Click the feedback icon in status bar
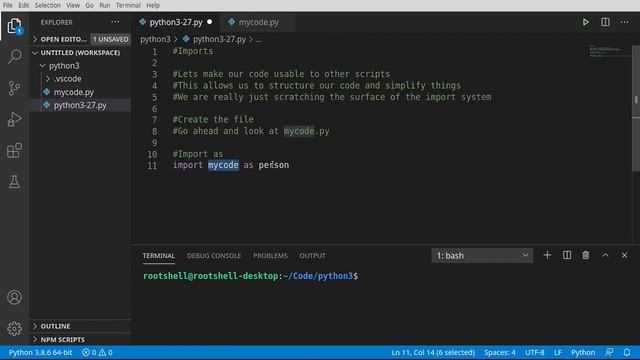This screenshot has height=360, width=640. coord(609,352)
